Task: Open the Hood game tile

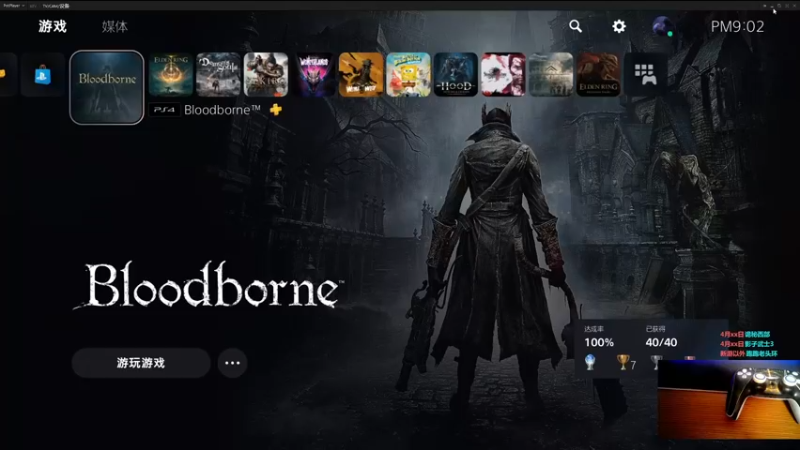Action: coord(456,74)
